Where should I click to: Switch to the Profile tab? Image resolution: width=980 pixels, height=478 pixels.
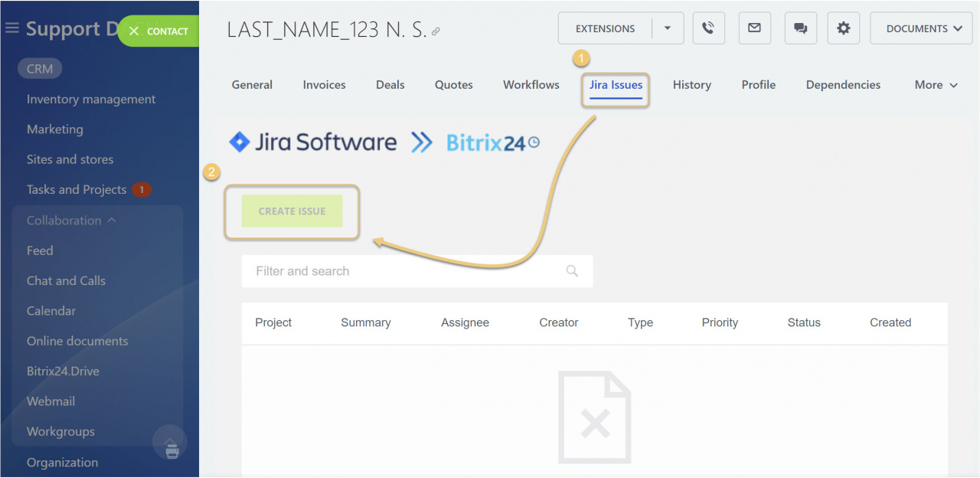759,85
